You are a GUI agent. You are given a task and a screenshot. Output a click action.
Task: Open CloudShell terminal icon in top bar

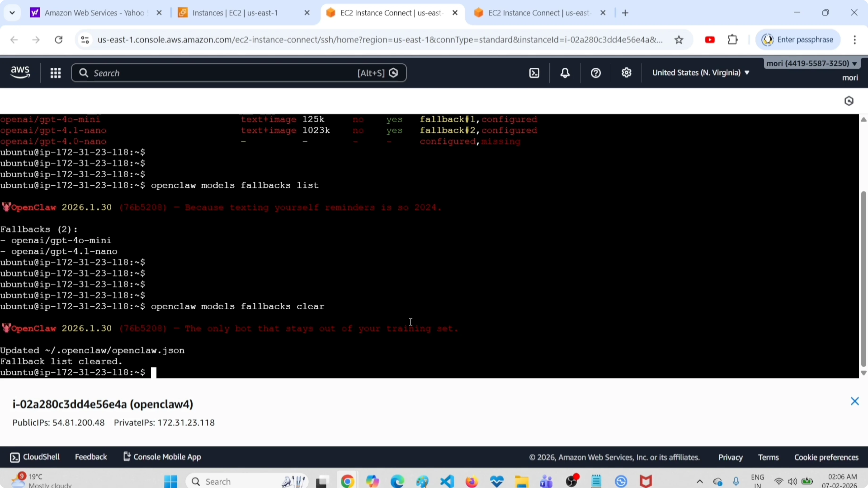point(534,73)
